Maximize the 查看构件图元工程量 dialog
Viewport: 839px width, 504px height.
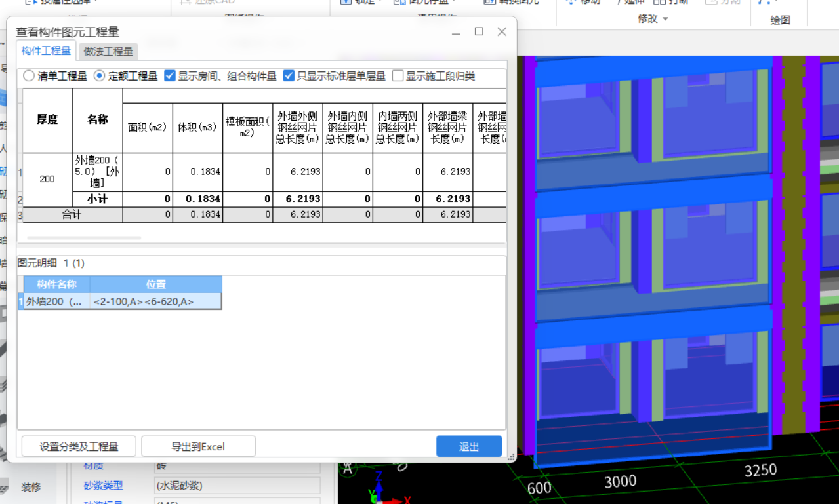click(x=479, y=31)
